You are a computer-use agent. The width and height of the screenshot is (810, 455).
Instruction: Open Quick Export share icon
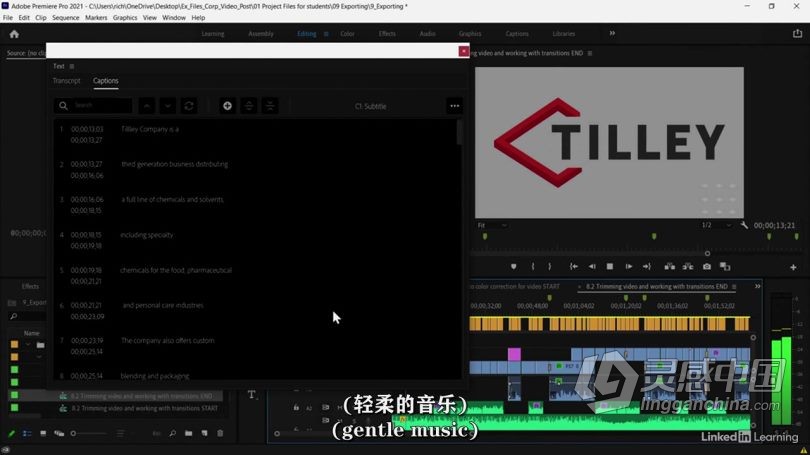point(797,34)
